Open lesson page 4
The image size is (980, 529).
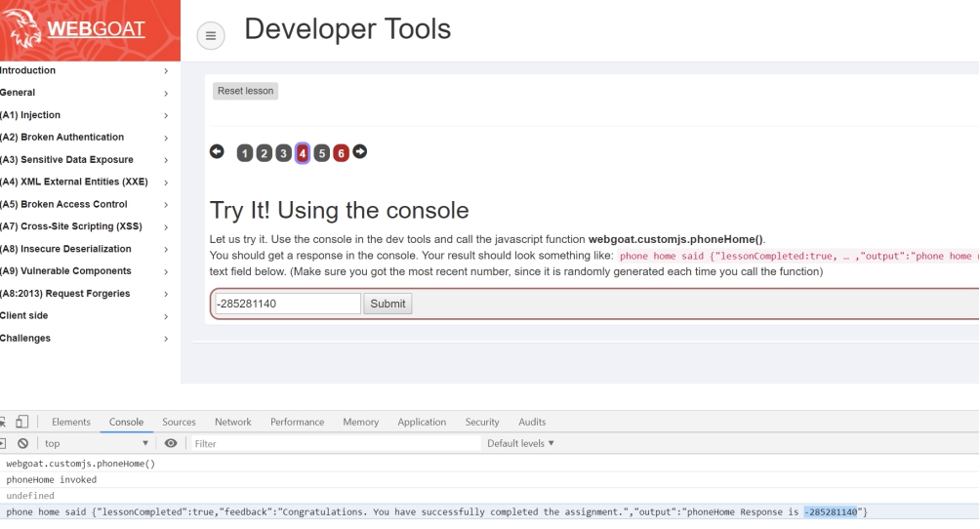point(303,153)
